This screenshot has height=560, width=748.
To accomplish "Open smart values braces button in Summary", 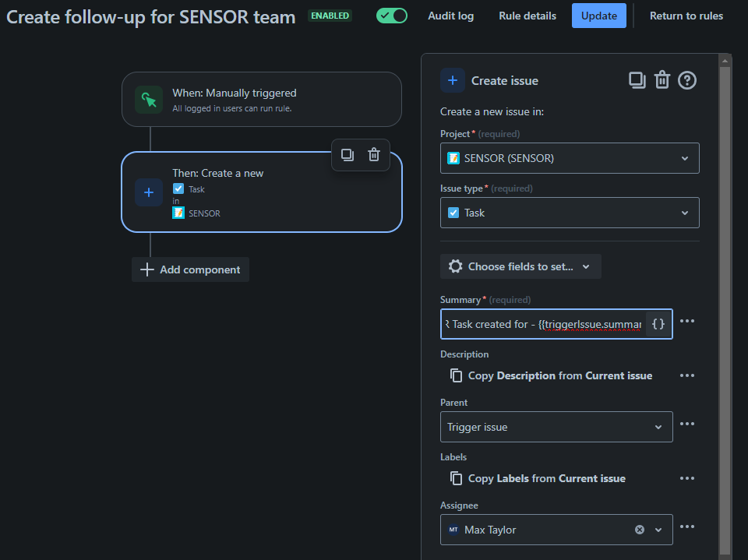I will pyautogui.click(x=658, y=324).
